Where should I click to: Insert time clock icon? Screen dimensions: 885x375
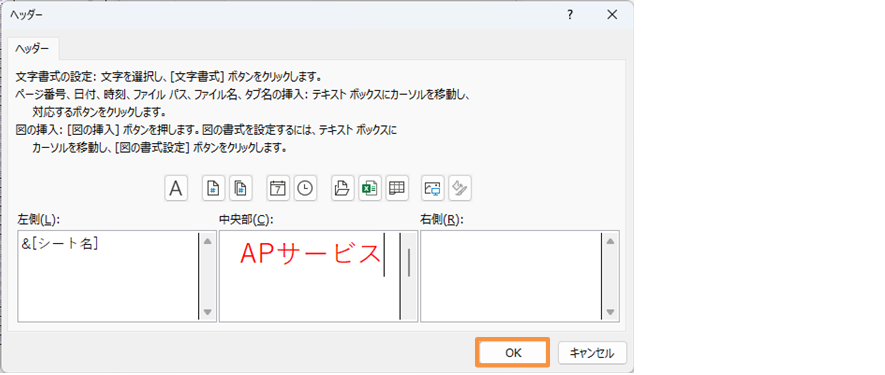305,188
